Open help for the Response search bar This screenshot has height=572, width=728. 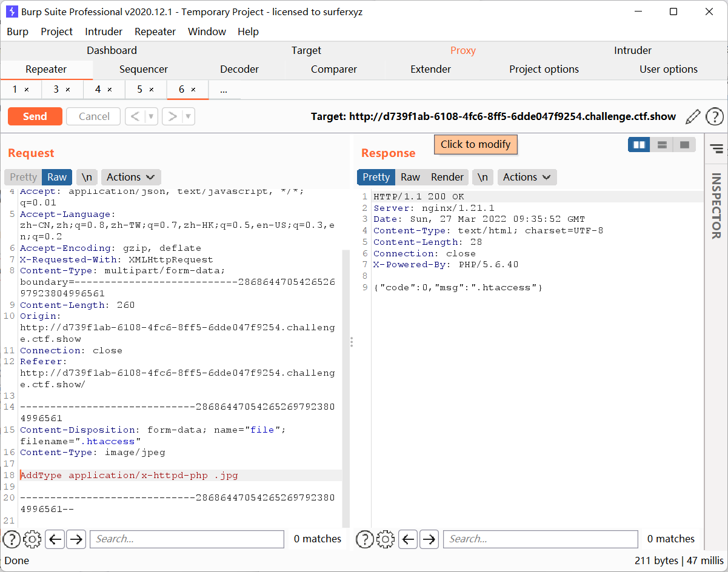pyautogui.click(x=364, y=539)
